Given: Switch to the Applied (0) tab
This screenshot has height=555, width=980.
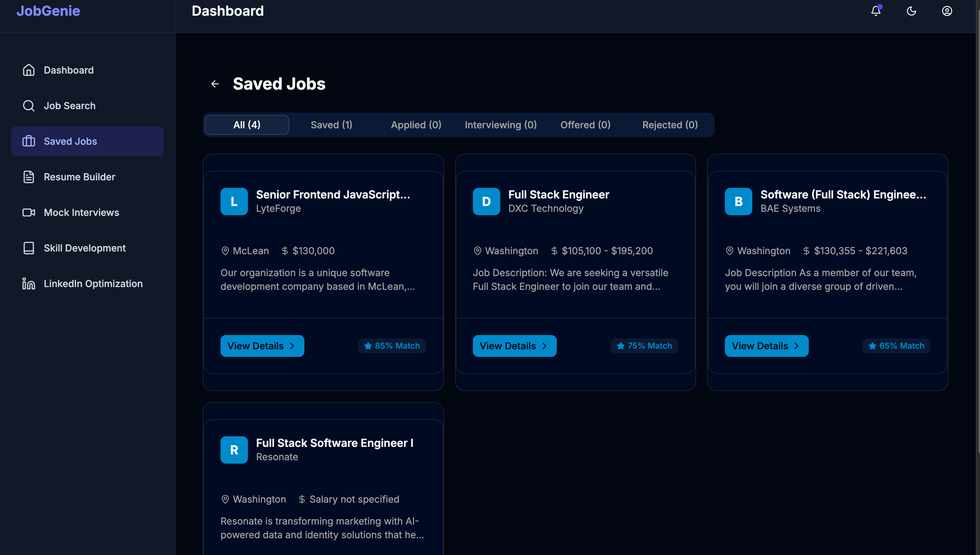Looking at the screenshot, I should pos(416,125).
